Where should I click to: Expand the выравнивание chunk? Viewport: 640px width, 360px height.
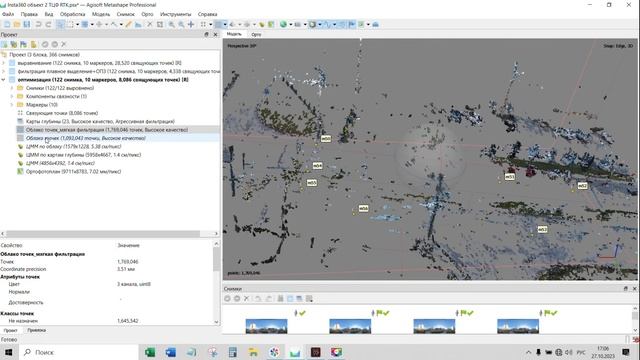(4, 63)
